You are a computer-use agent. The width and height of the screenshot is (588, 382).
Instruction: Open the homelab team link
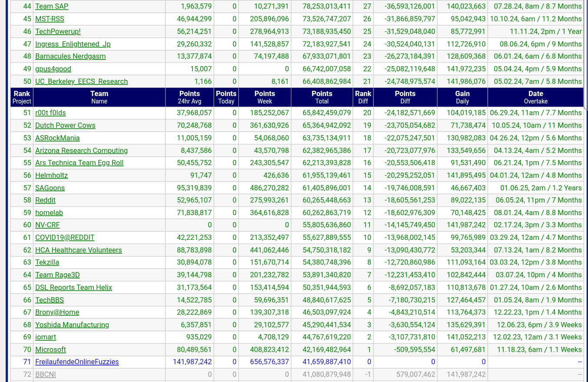[49, 213]
